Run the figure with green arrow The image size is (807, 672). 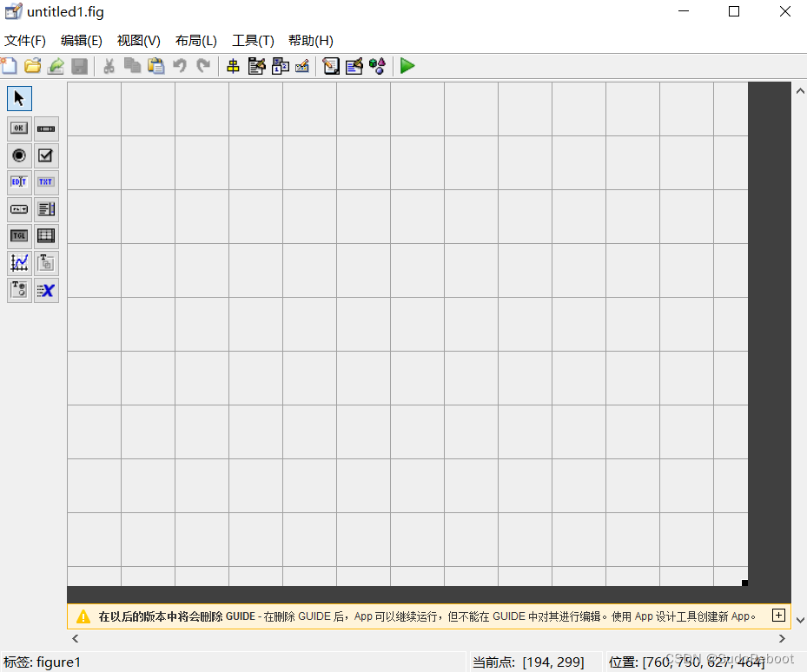pos(407,66)
